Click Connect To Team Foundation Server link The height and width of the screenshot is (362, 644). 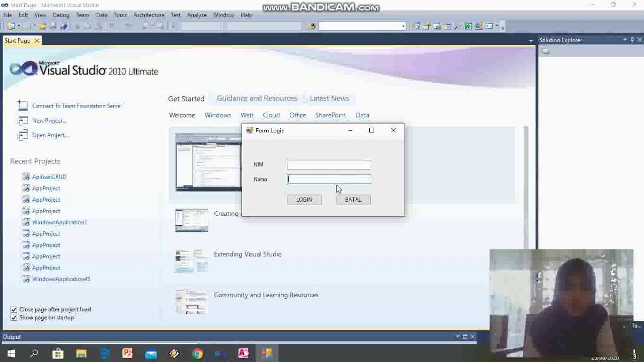[77, 106]
